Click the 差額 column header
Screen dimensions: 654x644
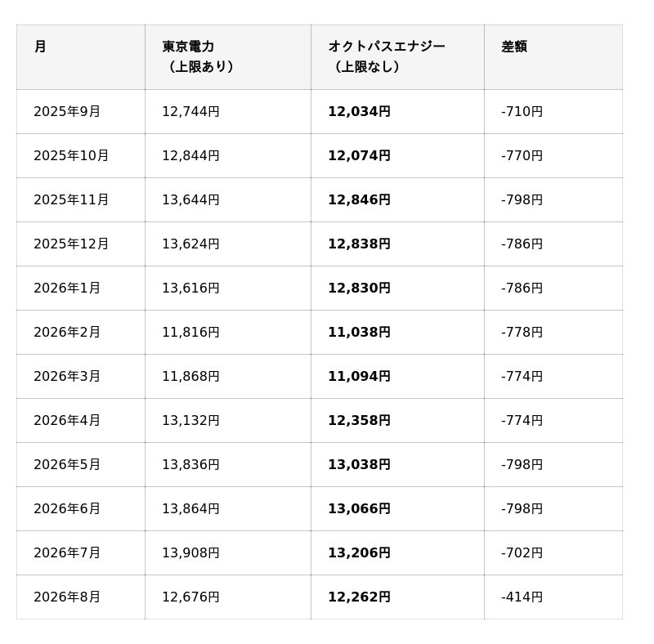click(x=514, y=47)
